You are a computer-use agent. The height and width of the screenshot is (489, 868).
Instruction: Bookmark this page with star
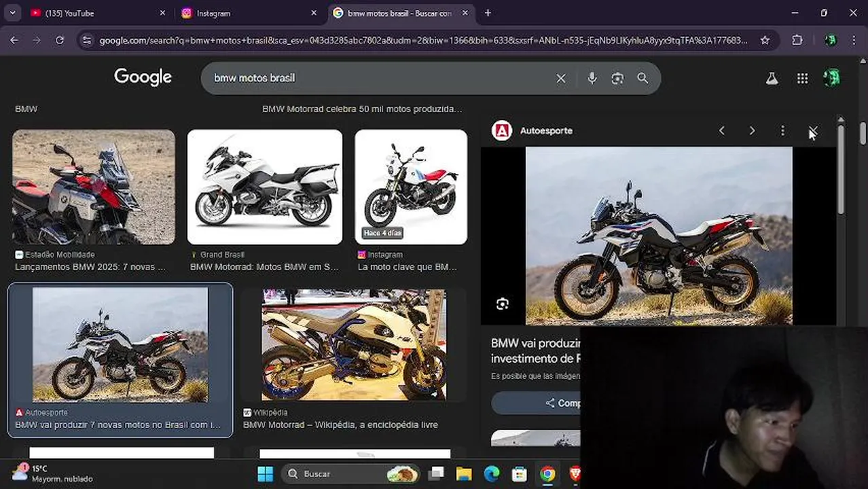(765, 40)
